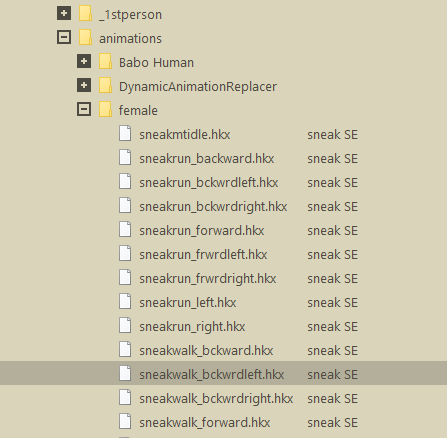Image resolution: width=447 pixels, height=438 pixels.
Task: Select the animations folder name
Action: (130, 39)
